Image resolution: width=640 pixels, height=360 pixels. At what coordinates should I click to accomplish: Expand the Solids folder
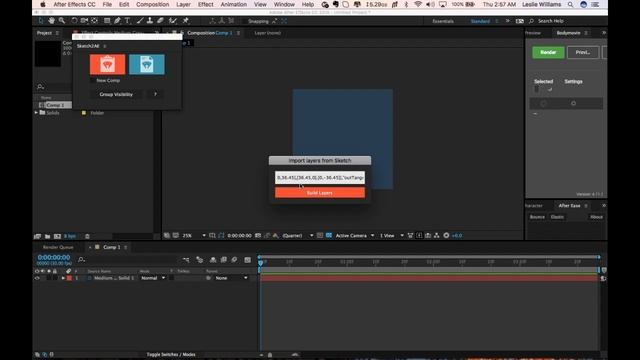click(x=36, y=112)
